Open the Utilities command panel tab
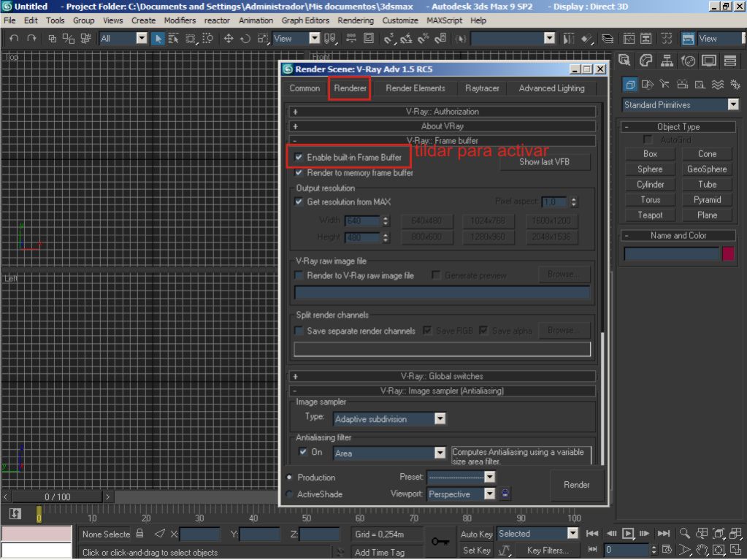The image size is (747, 560). tap(730, 61)
